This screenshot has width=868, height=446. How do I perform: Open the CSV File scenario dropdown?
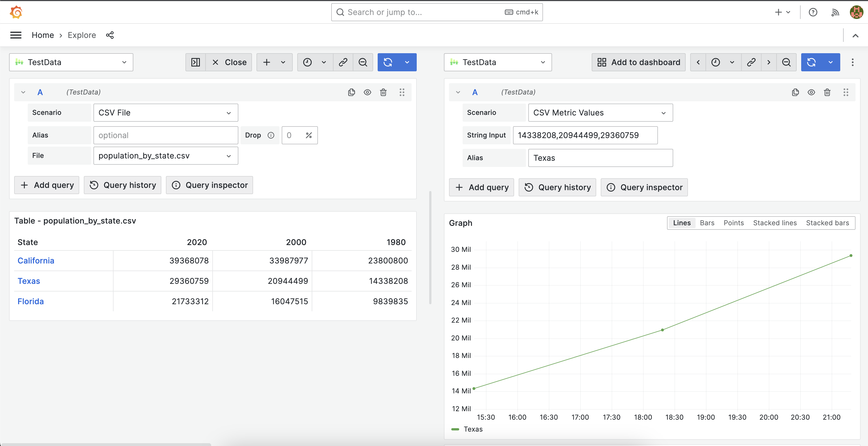coord(165,113)
